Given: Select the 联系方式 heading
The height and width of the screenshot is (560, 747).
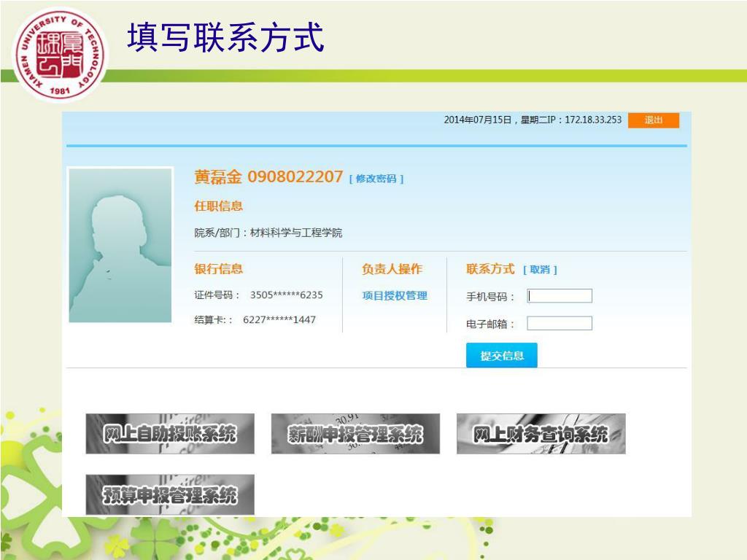Looking at the screenshot, I should (490, 268).
